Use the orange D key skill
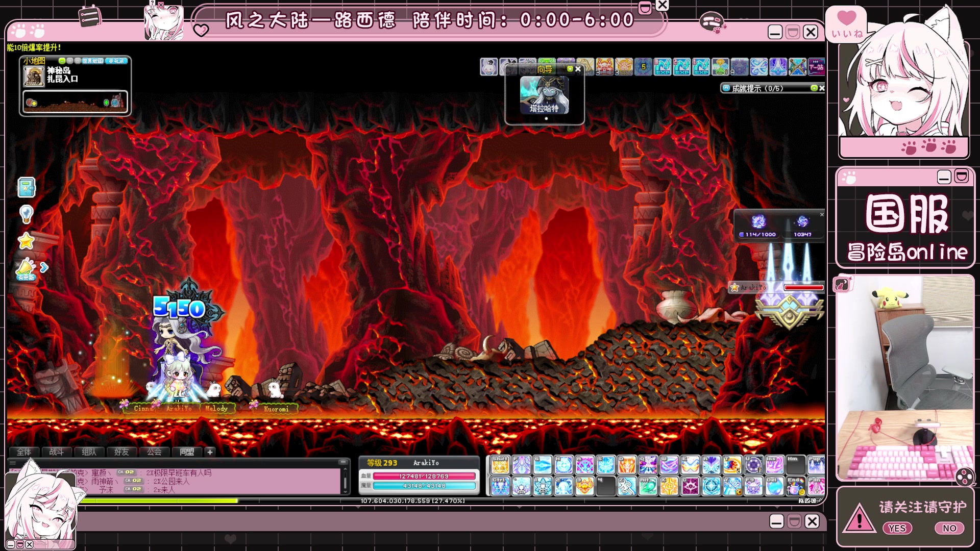The height and width of the screenshot is (551, 980). click(626, 465)
